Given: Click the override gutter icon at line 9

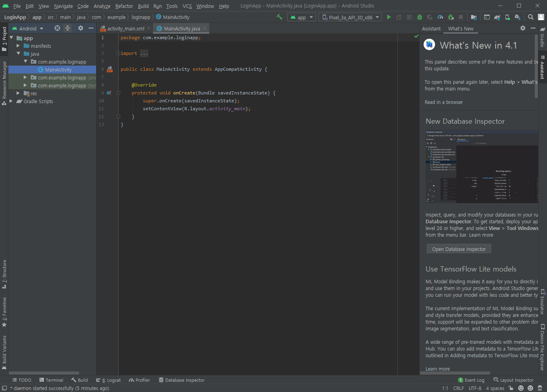Looking at the screenshot, I should pyautogui.click(x=109, y=93).
